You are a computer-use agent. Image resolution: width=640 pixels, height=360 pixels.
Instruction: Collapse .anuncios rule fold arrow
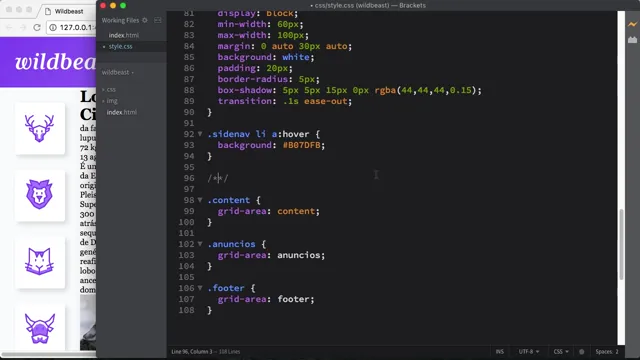click(x=200, y=244)
